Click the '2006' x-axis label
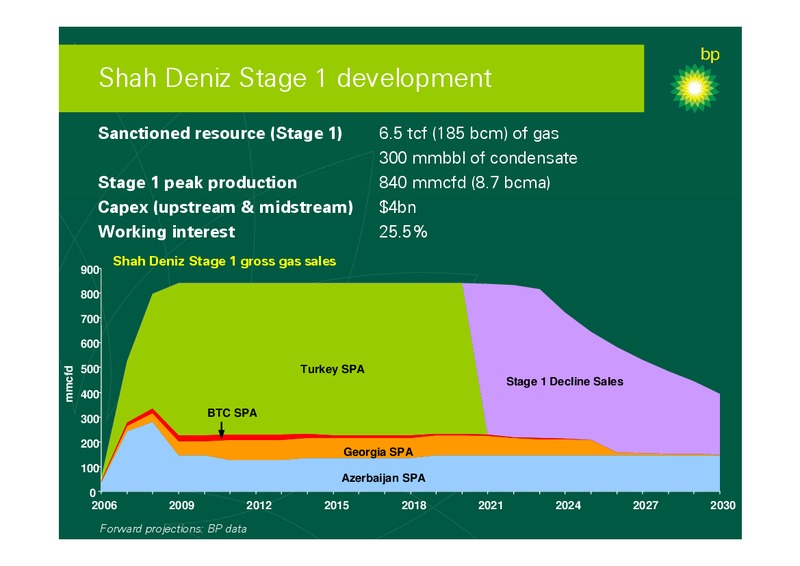Viewport: 800px width, 566px height. 104,505
